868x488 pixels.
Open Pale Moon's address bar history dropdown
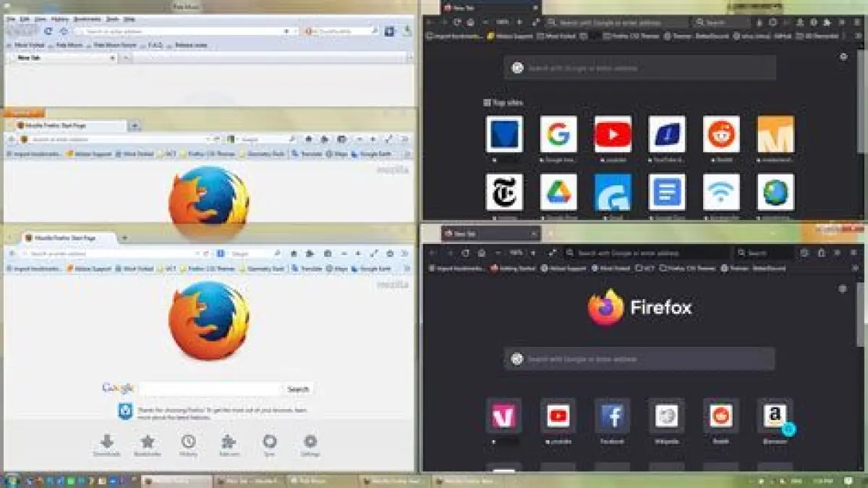(x=295, y=31)
